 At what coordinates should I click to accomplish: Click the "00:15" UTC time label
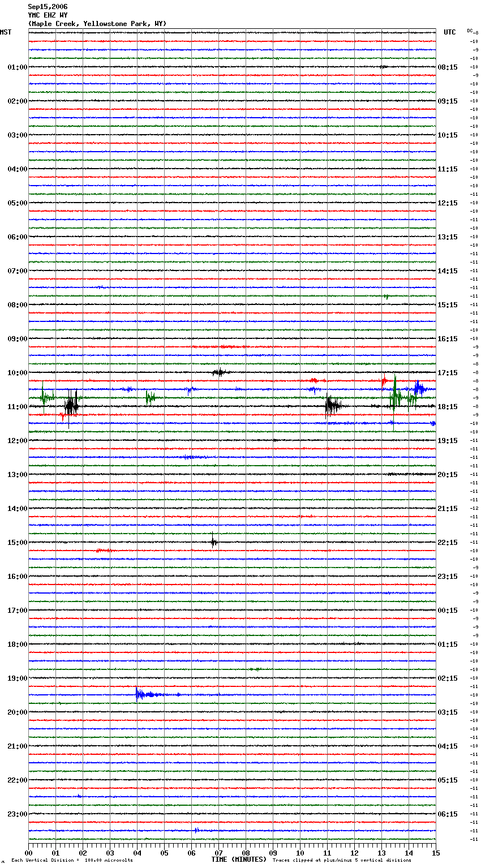tap(448, 611)
